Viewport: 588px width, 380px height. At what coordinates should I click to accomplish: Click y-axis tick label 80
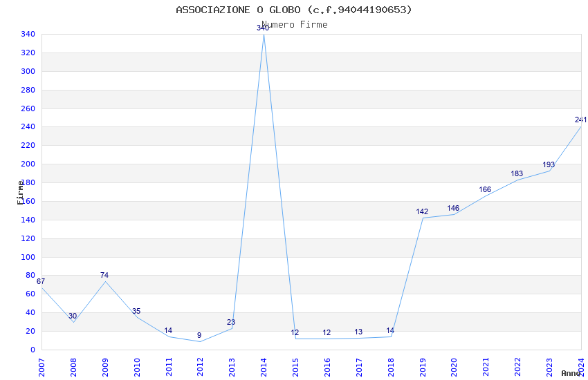(x=30, y=275)
